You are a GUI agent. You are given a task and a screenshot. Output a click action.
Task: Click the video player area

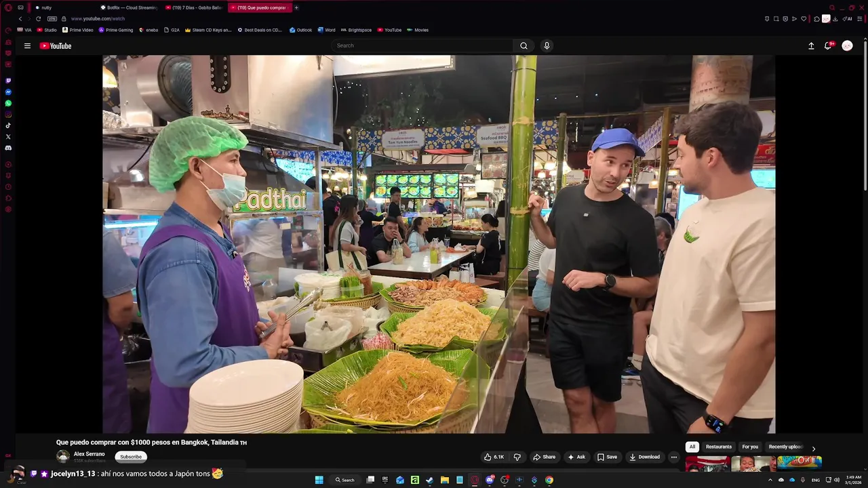click(x=439, y=244)
